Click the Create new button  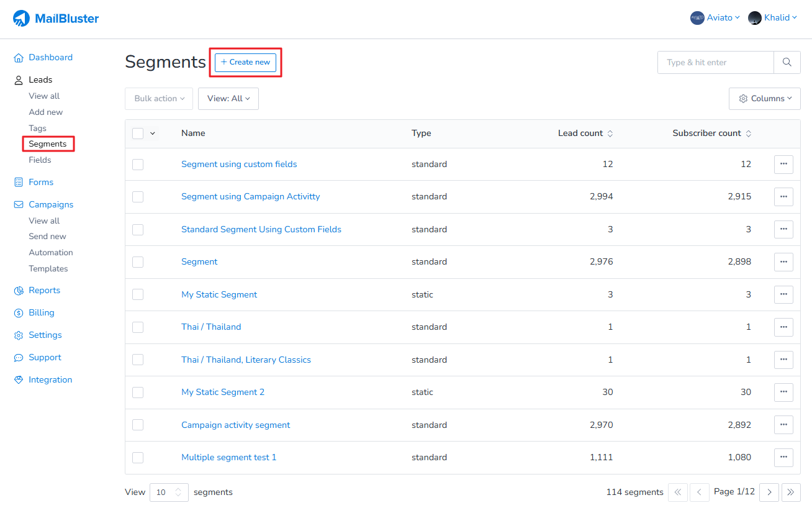245,62
